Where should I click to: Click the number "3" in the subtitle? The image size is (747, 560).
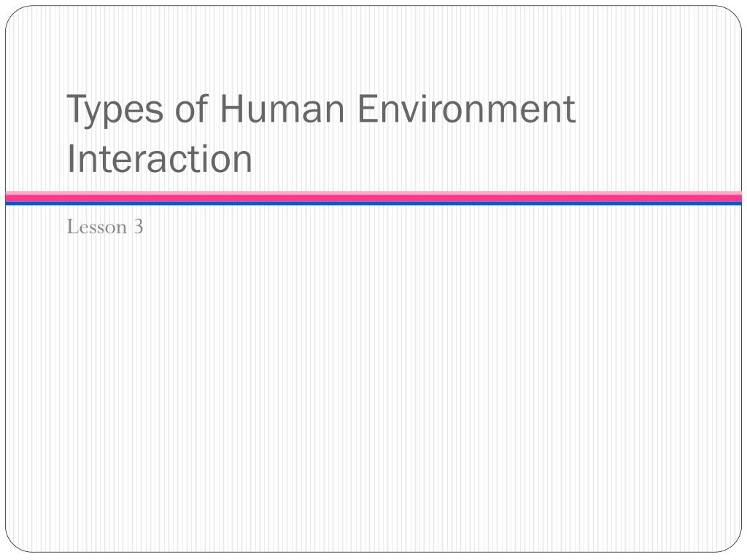[138, 227]
